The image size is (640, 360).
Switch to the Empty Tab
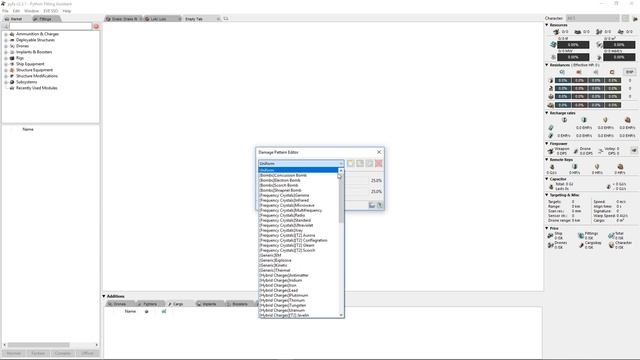(x=200, y=19)
